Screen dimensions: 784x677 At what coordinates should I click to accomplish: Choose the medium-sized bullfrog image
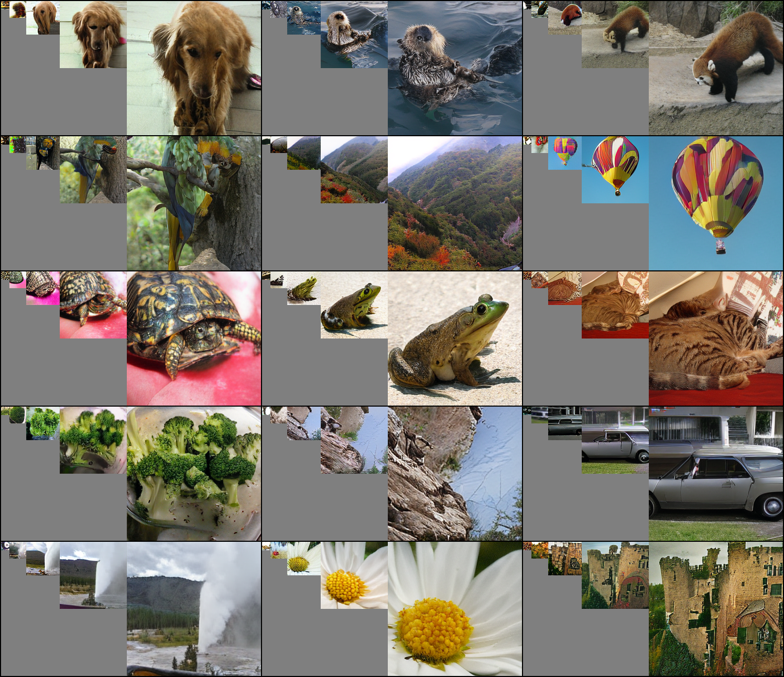[x=354, y=305]
